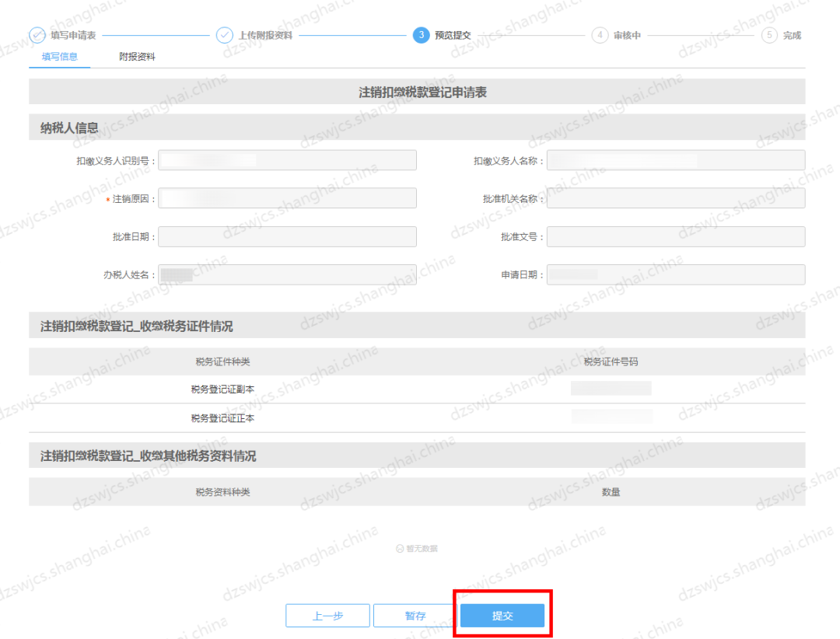Image resolution: width=840 pixels, height=639 pixels.
Task: Click the 上传附报资料 step label
Action: 266,35
